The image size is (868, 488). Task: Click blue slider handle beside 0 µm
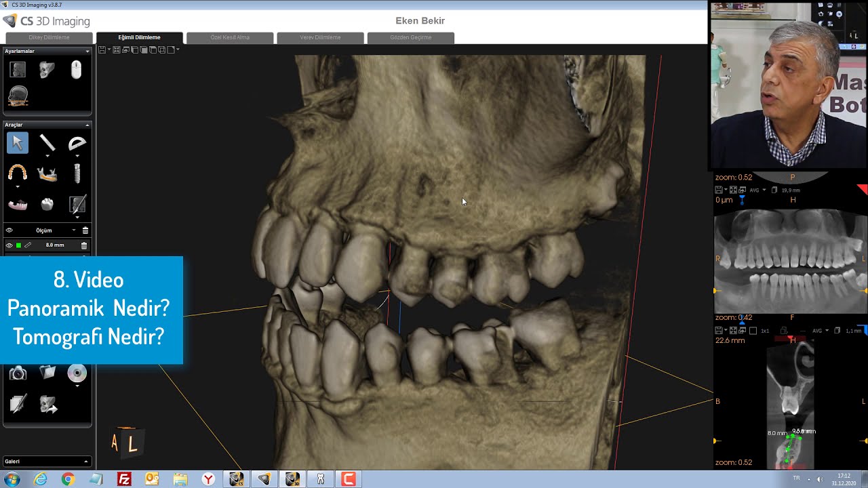pyautogui.click(x=742, y=200)
